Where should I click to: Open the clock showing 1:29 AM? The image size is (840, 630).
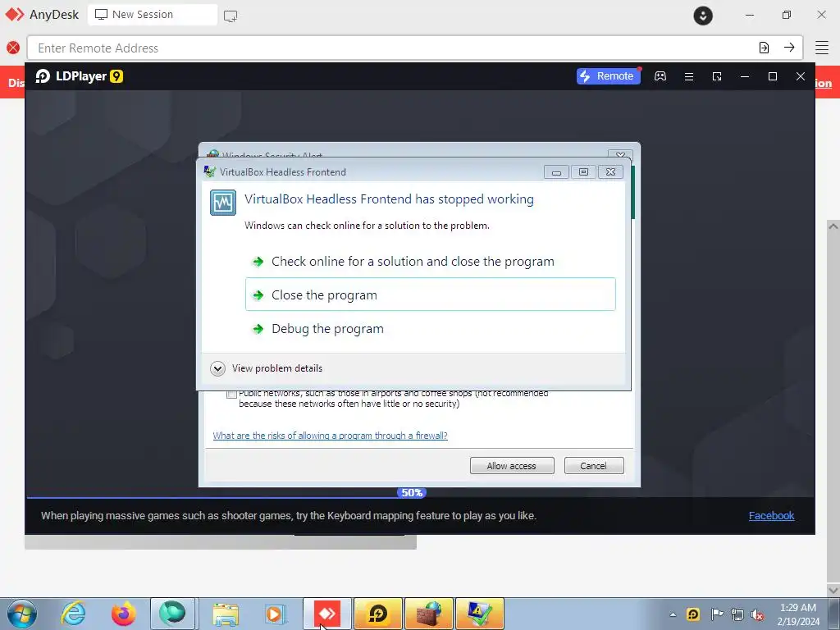point(798,614)
